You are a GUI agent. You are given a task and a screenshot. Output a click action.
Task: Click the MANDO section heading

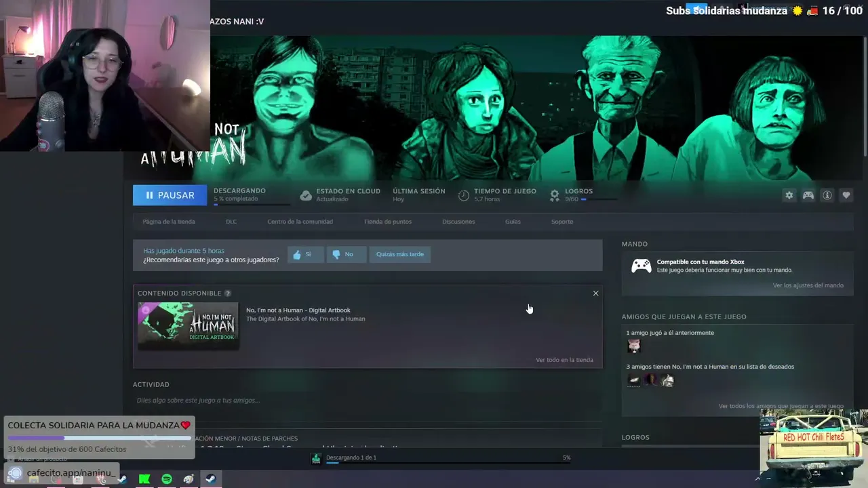tap(635, 244)
